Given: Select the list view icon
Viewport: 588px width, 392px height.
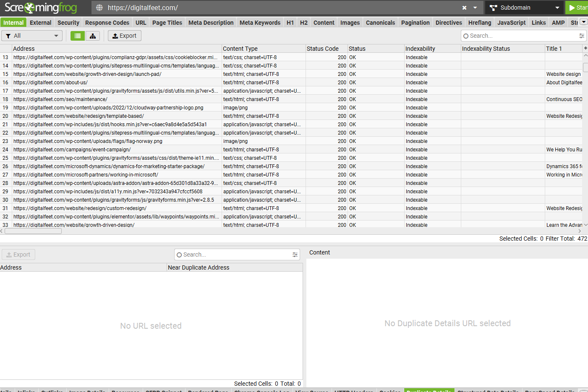Looking at the screenshot, I should 77,36.
